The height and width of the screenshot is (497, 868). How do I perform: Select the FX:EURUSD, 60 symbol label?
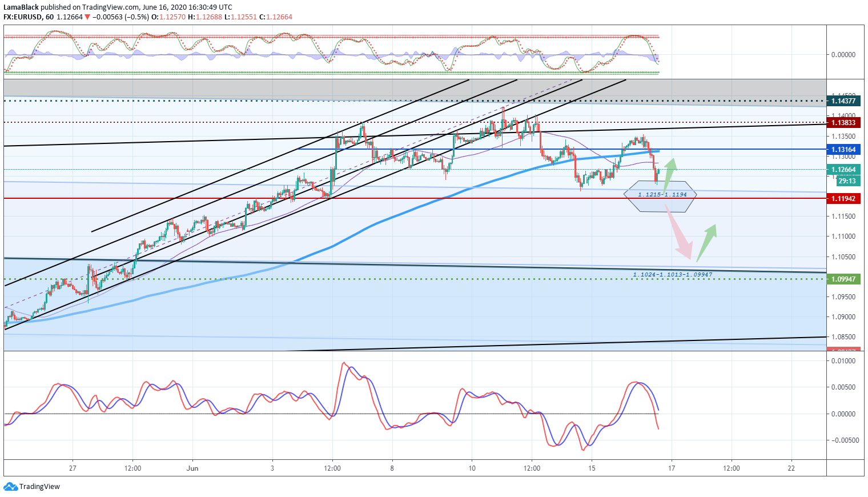29,17
